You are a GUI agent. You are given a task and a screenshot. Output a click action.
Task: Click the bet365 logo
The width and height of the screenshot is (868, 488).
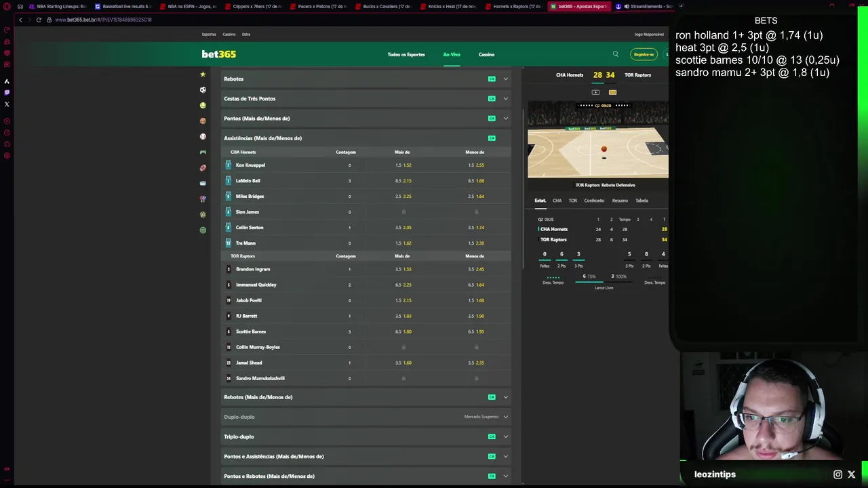tap(219, 54)
